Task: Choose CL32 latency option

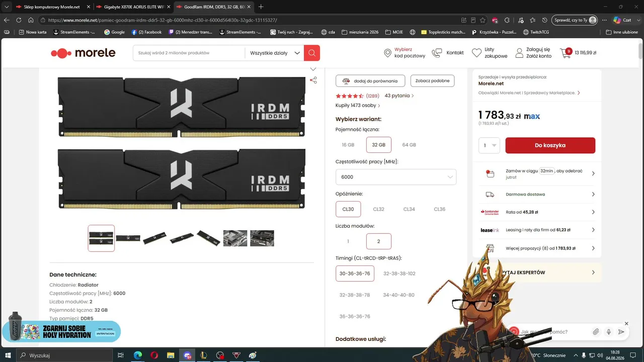Action: pyautogui.click(x=378, y=209)
